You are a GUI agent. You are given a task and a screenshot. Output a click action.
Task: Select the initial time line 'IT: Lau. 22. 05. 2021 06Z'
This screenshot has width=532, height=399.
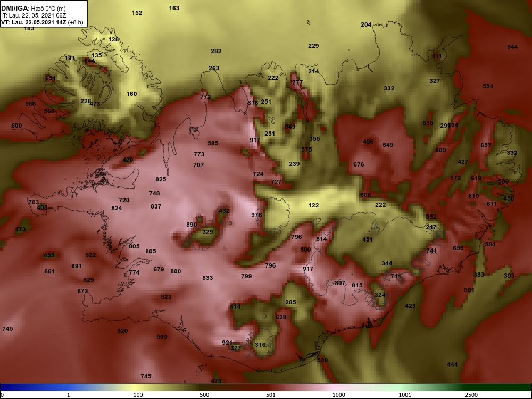coord(34,15)
